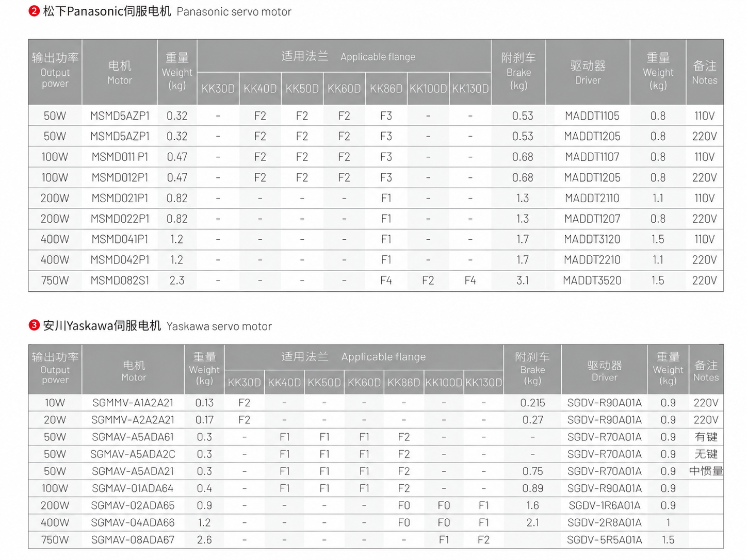This screenshot has width=747, height=560.
Task: Click KK86D header in the Panasonic table
Action: pos(386,89)
